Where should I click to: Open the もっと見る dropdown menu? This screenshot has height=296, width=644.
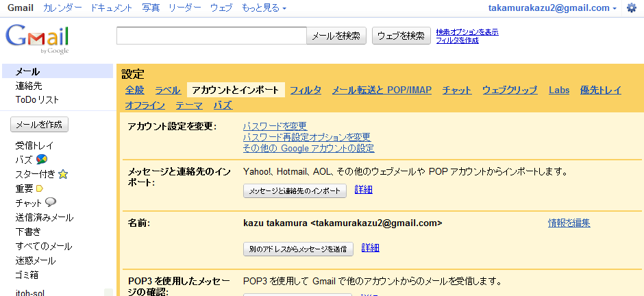click(264, 8)
